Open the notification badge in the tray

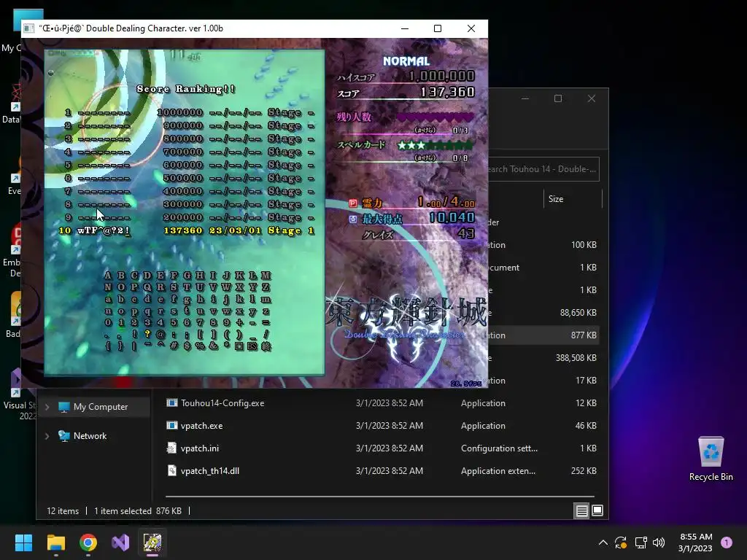pyautogui.click(x=727, y=542)
